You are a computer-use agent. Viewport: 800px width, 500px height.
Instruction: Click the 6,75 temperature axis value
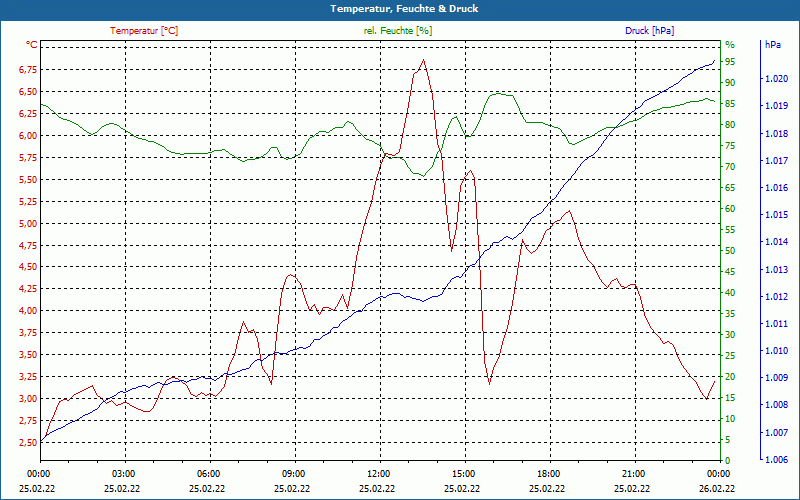point(28,69)
